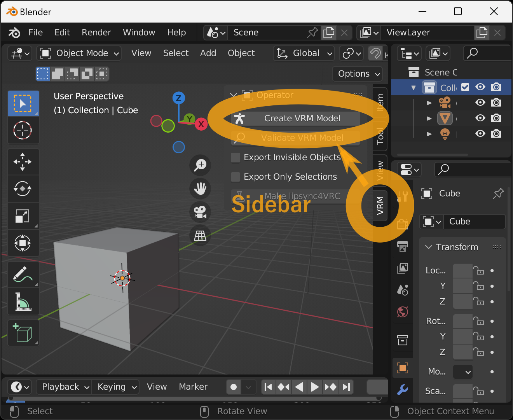The width and height of the screenshot is (513, 420).
Task: Play animation in reverse
Action: pos(299,387)
